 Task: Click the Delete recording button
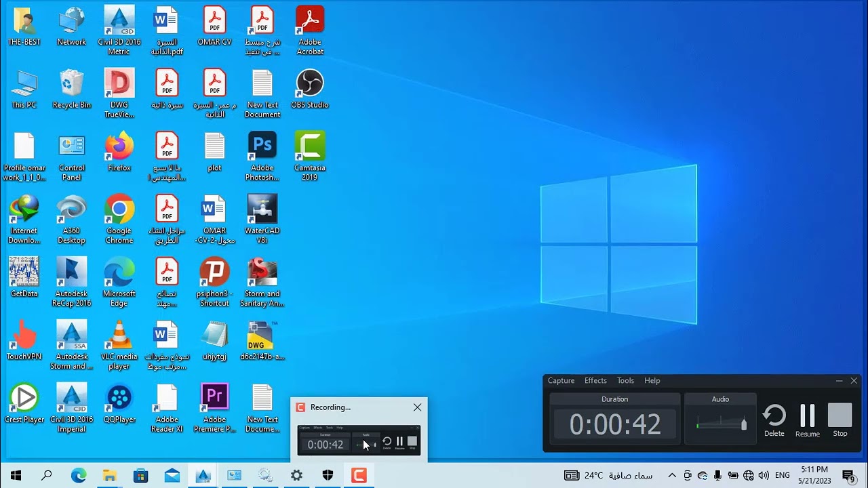coord(774,421)
